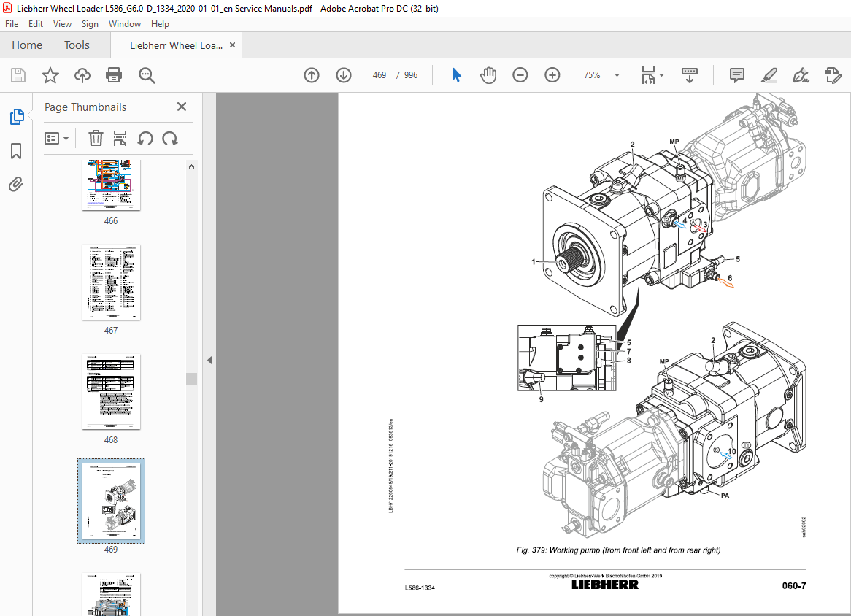Collapse the navigation pane arrow
Viewport: 851px width, 616px height.
[x=209, y=360]
